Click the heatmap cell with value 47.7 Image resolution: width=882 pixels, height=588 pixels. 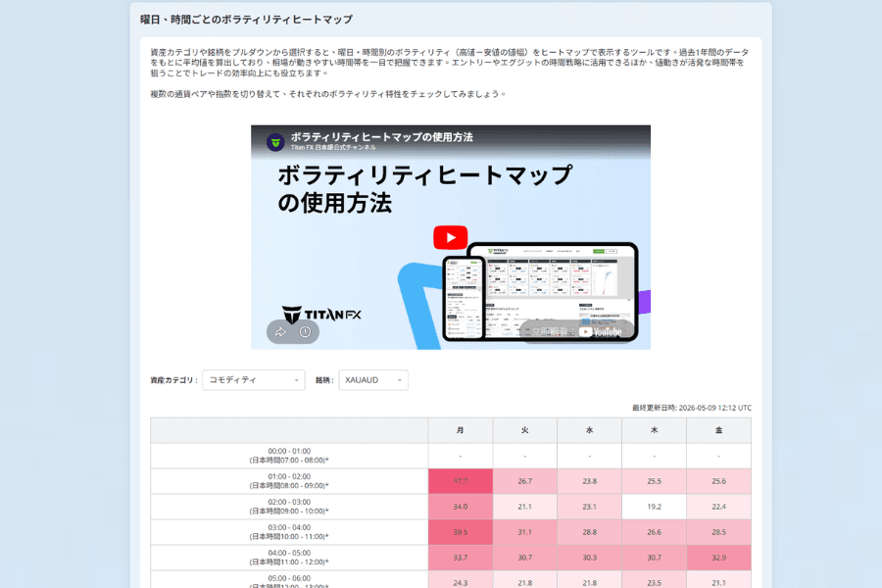[461, 481]
